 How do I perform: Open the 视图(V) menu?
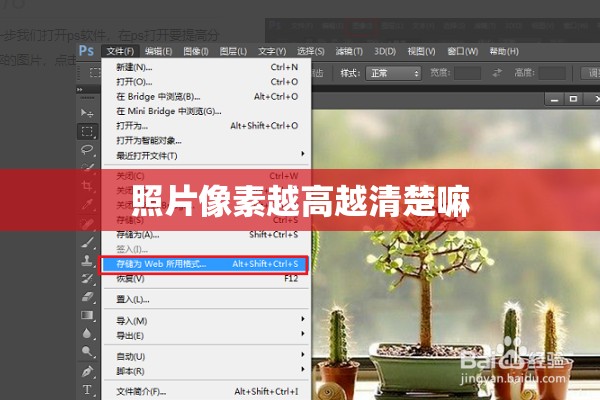(421, 51)
